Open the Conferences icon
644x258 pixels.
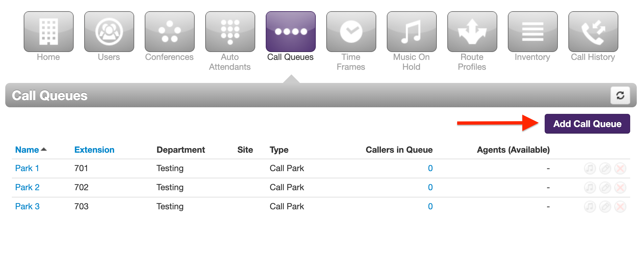(170, 32)
